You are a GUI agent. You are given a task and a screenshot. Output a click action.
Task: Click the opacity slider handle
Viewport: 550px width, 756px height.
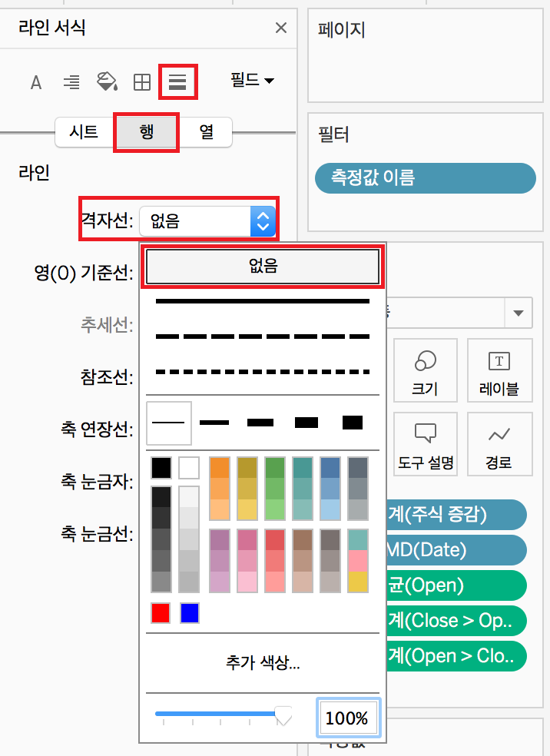click(283, 717)
